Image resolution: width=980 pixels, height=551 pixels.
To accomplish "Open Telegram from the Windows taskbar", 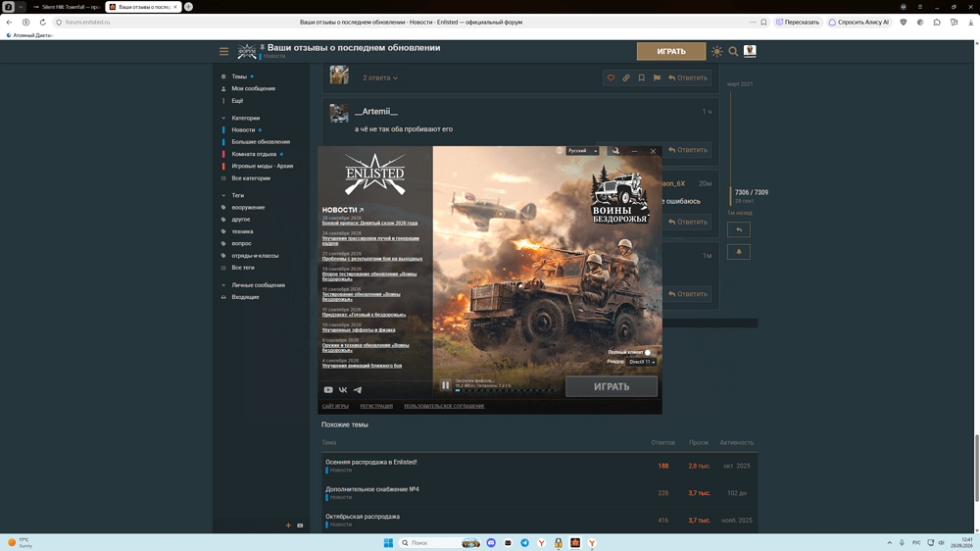I will 524,543.
